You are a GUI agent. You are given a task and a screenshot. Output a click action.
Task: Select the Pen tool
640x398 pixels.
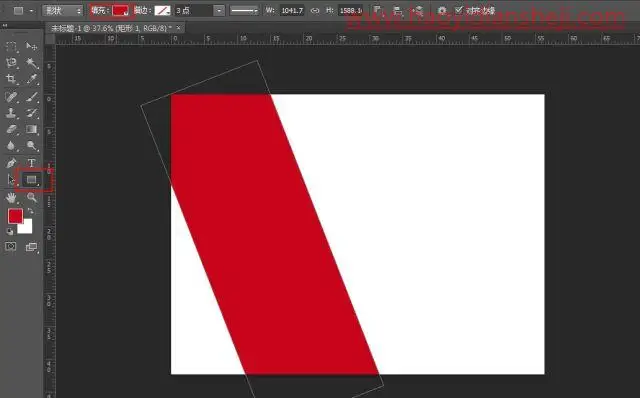(x=11, y=163)
